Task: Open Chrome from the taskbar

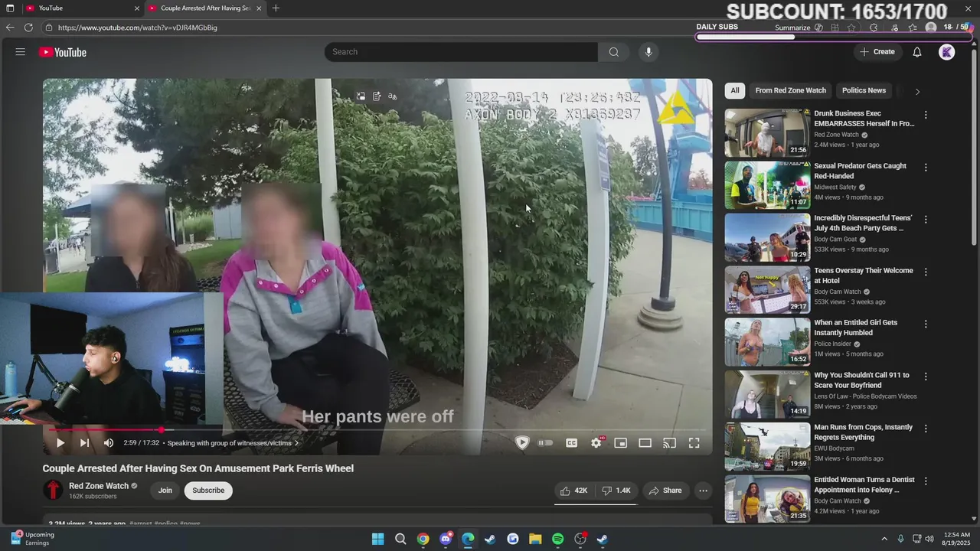Action: 423,539
